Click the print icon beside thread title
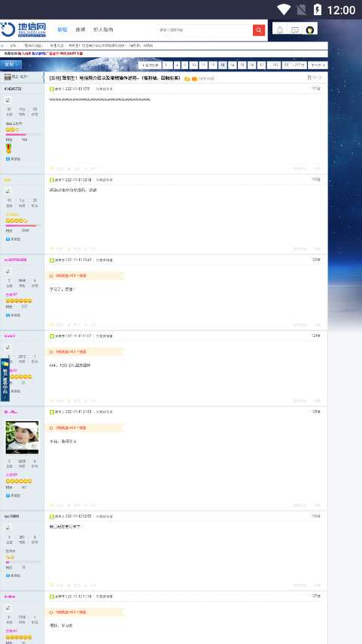The image size is (362, 644). pyautogui.click(x=309, y=77)
